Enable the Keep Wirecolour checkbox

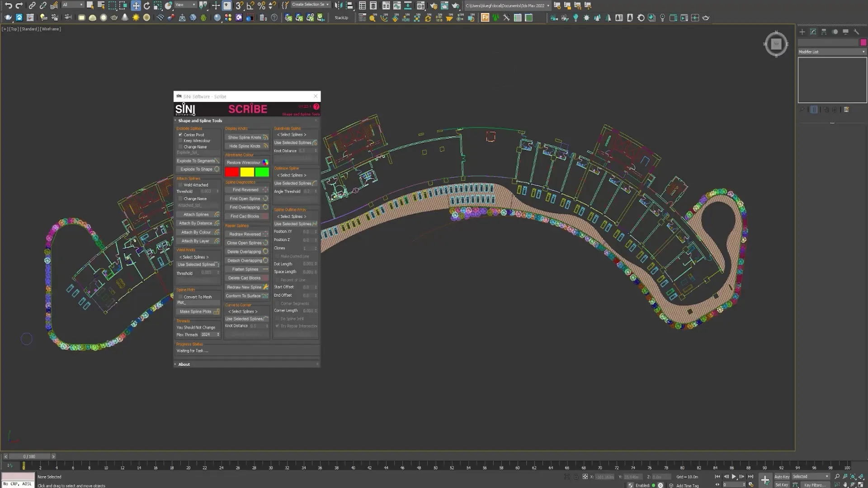coord(180,141)
